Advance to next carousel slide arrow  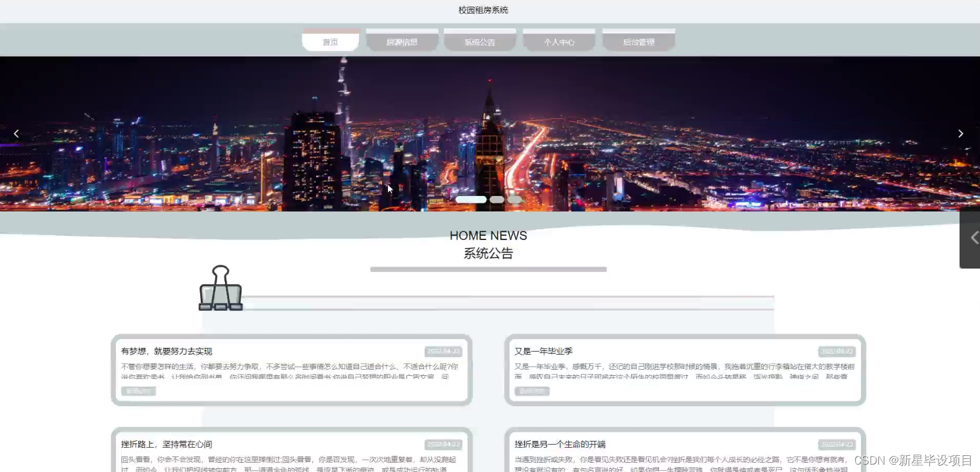point(961,133)
